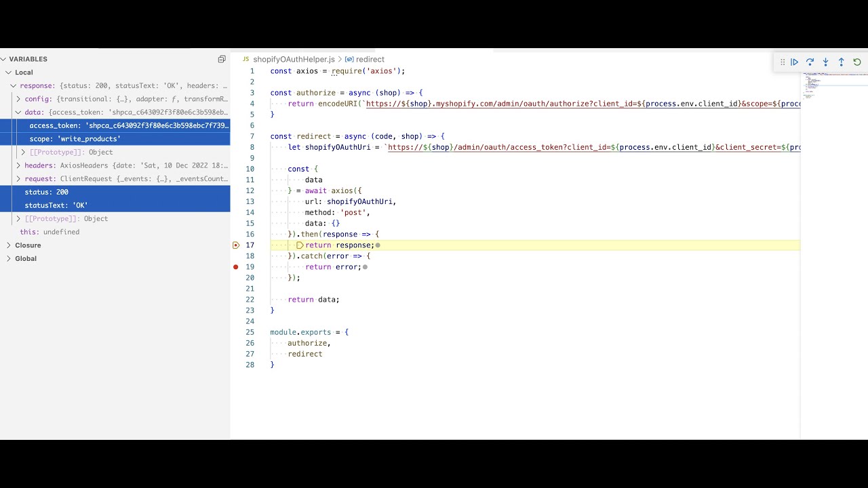Select the statusText: 'OK' row

[x=115, y=205]
